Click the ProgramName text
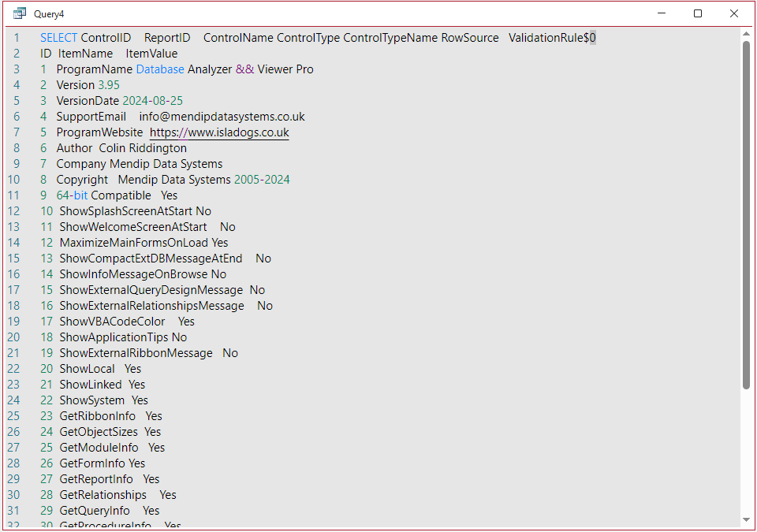 pyautogui.click(x=94, y=69)
